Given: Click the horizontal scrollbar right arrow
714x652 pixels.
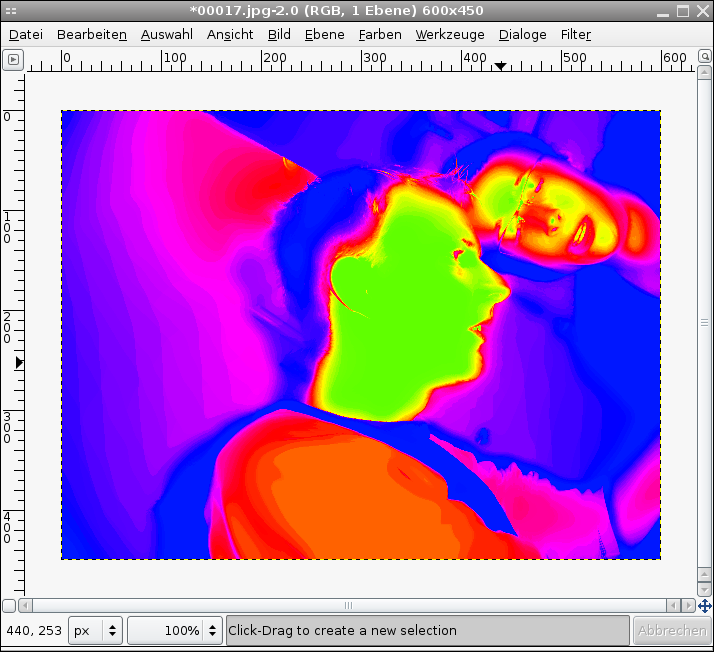Looking at the screenshot, I should tap(688, 606).
